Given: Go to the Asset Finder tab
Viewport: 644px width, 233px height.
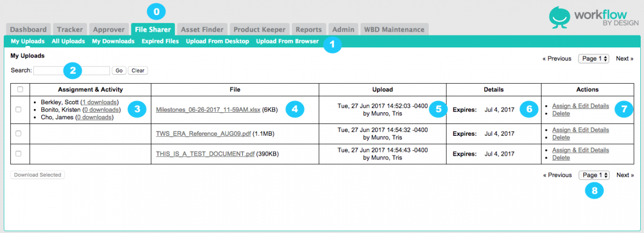Looking at the screenshot, I should [x=202, y=30].
